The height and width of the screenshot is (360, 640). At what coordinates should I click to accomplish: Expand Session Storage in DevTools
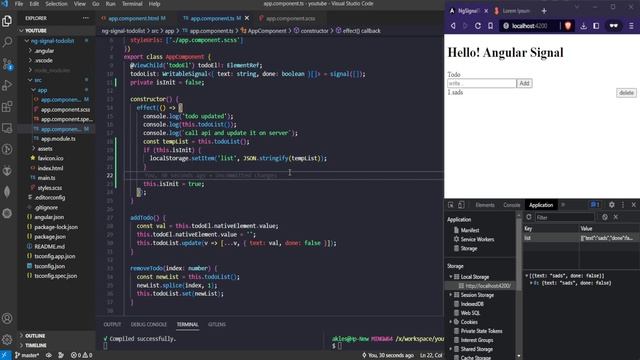tap(451, 295)
